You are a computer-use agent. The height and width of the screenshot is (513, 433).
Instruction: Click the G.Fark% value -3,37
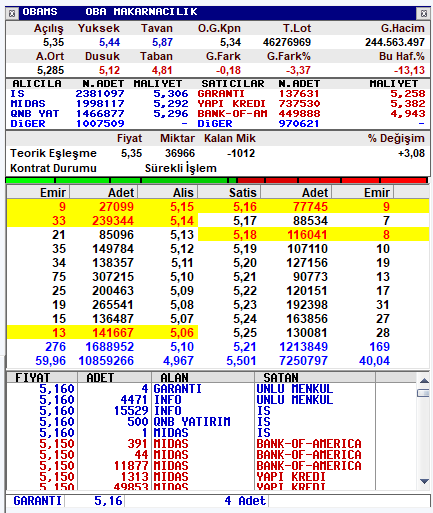pyautogui.click(x=298, y=70)
